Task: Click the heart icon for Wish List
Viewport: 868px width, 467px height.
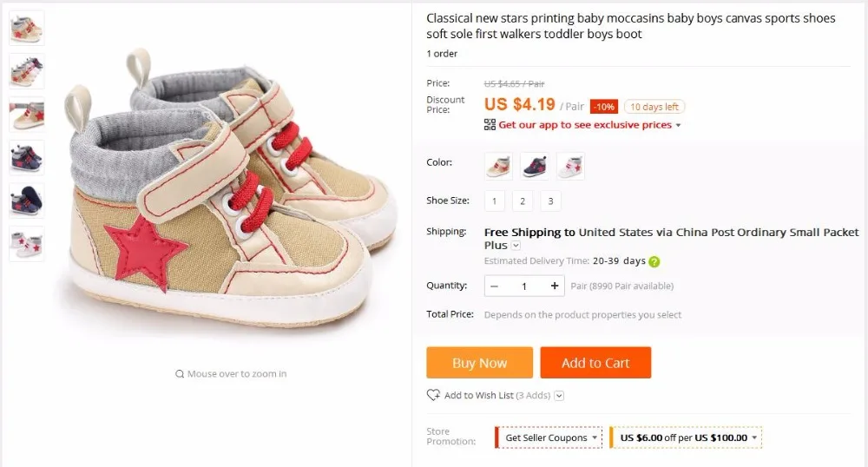Action: pyautogui.click(x=433, y=395)
